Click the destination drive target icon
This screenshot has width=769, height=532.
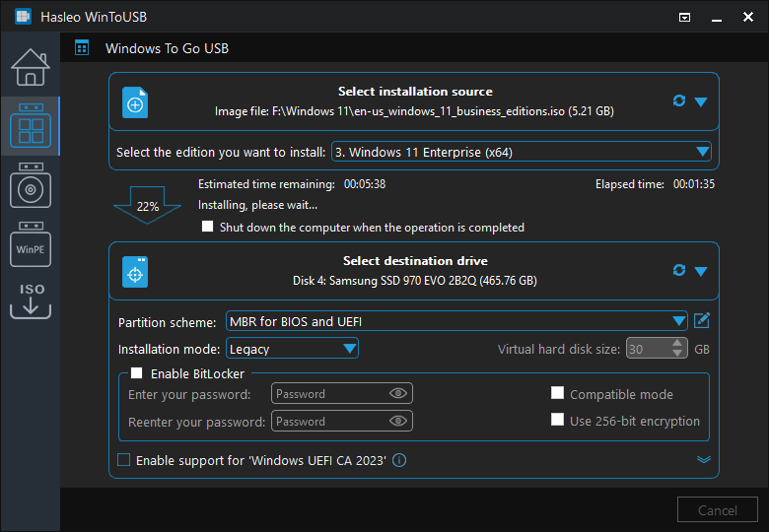pos(135,272)
